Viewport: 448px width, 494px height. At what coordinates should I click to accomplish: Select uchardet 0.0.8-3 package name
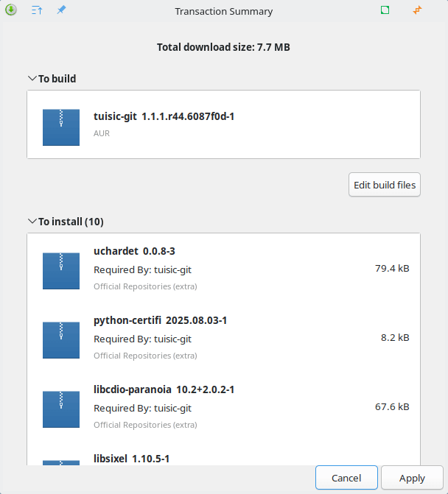click(134, 251)
